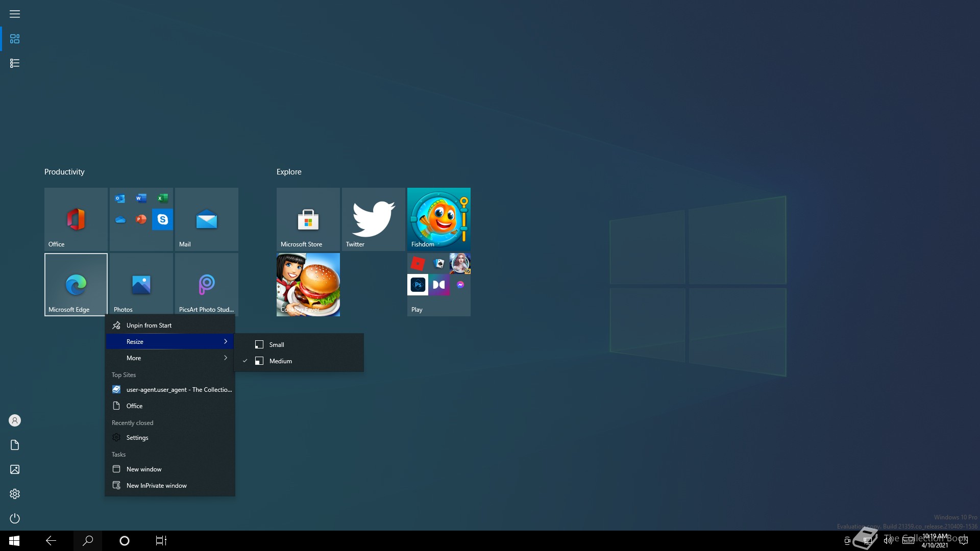Open the user account icon
This screenshot has width=980, height=551.
click(15, 420)
